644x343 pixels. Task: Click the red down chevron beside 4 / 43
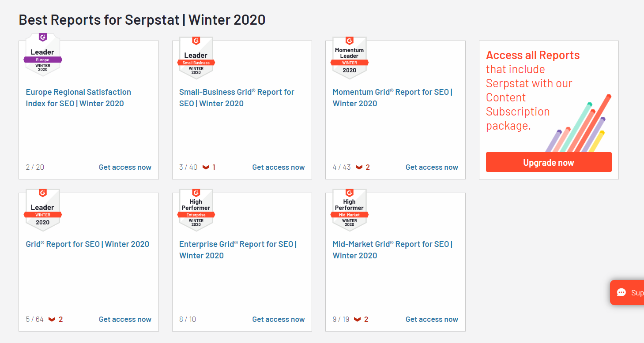coord(359,168)
